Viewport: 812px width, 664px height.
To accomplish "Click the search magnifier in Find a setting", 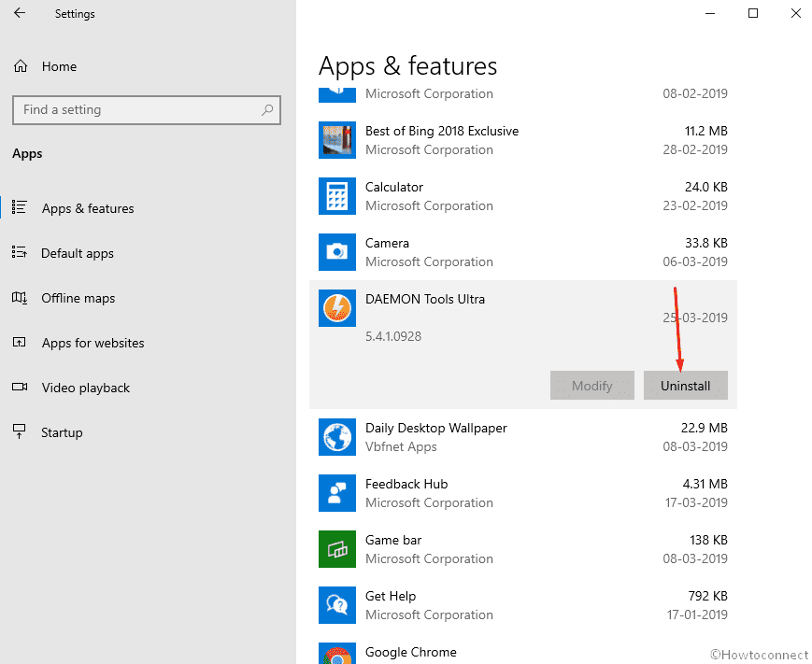I will click(267, 110).
